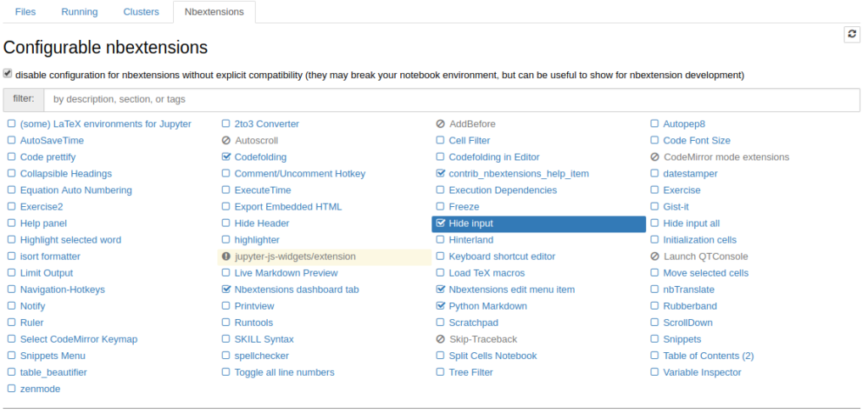Image resolution: width=868 pixels, height=420 pixels.
Task: Click the disabled icon next to Autoscroll
Action: 225,141
